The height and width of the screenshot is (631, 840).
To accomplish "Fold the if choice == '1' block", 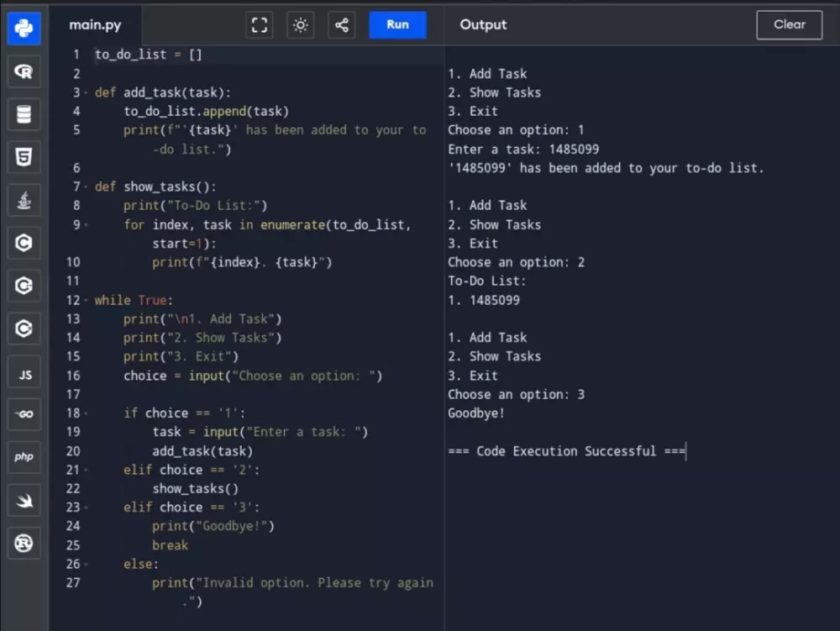I will coord(86,413).
